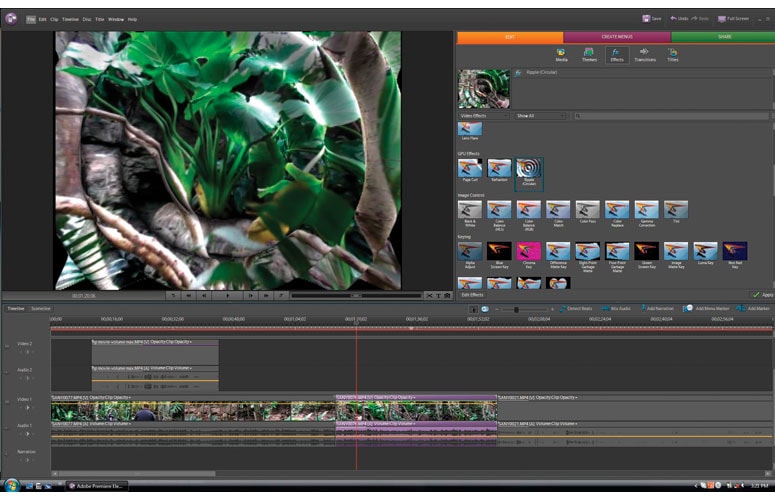
Task: Click the Mix Audio button
Action: (x=616, y=309)
